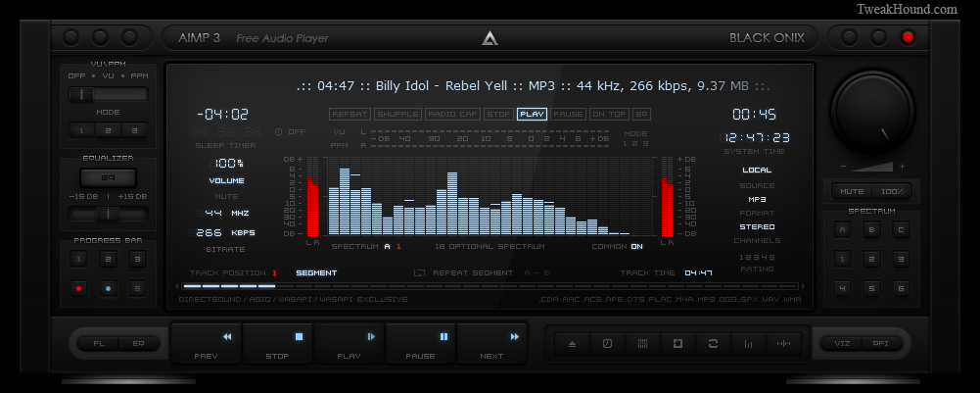The height and width of the screenshot is (393, 980).
Task: Click the highlighted PLAY indicator
Action: pos(532,115)
